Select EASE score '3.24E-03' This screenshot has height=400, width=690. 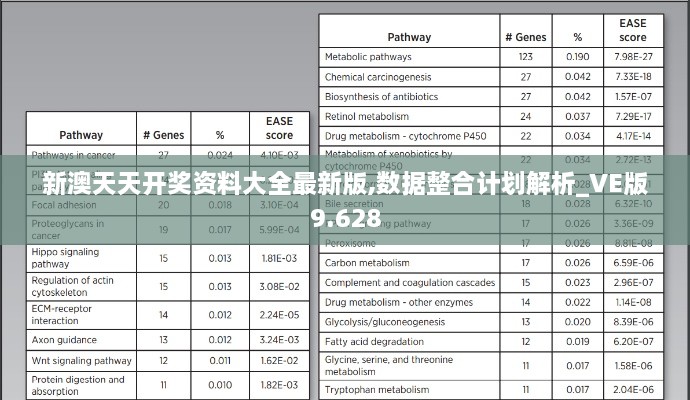pyautogui.click(x=279, y=340)
